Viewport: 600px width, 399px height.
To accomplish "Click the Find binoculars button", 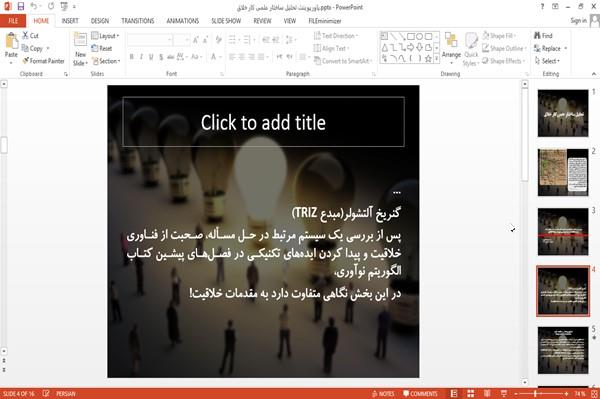I will [x=543, y=36].
